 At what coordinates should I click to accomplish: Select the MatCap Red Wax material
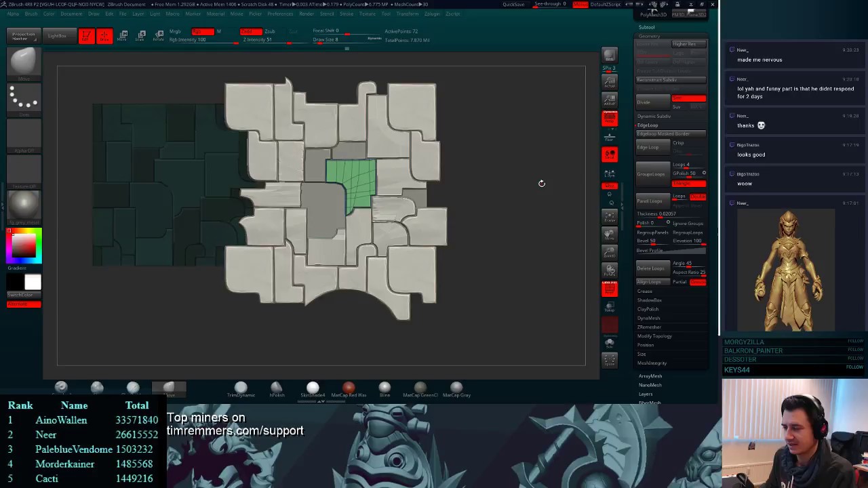(x=349, y=389)
